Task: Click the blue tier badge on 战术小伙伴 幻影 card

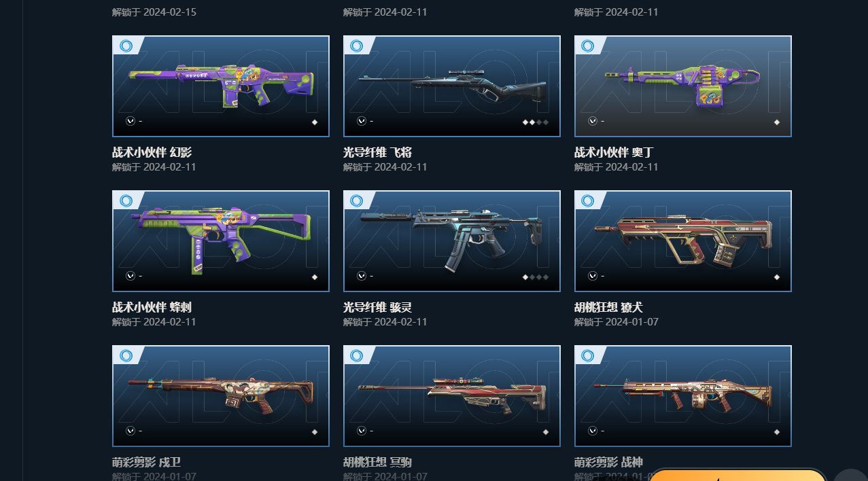Action: click(x=126, y=46)
